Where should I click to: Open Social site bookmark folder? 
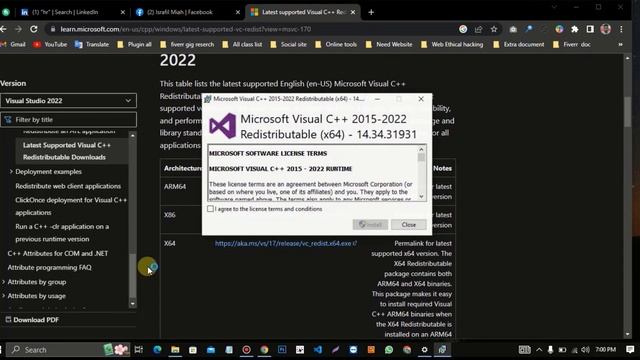click(288, 44)
